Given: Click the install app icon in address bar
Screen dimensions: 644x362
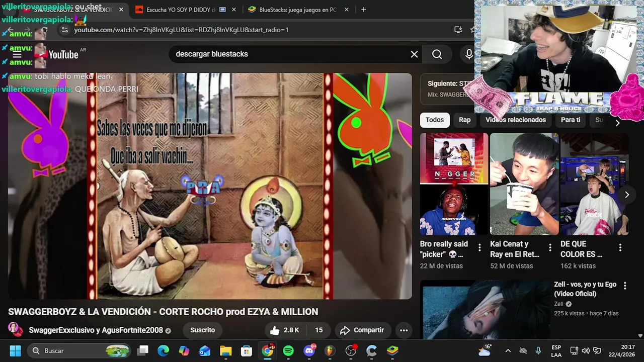Looking at the screenshot, I should point(458,30).
